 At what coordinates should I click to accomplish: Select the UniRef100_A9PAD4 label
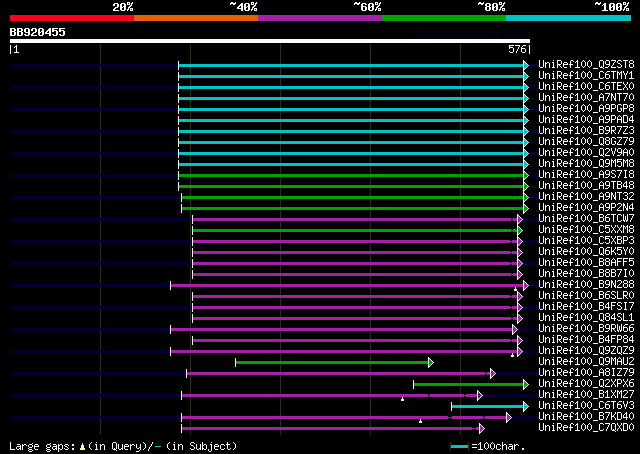point(586,120)
